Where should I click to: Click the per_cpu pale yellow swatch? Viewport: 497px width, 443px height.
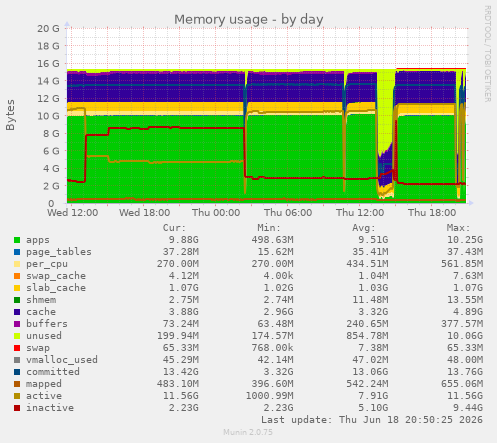(x=17, y=264)
